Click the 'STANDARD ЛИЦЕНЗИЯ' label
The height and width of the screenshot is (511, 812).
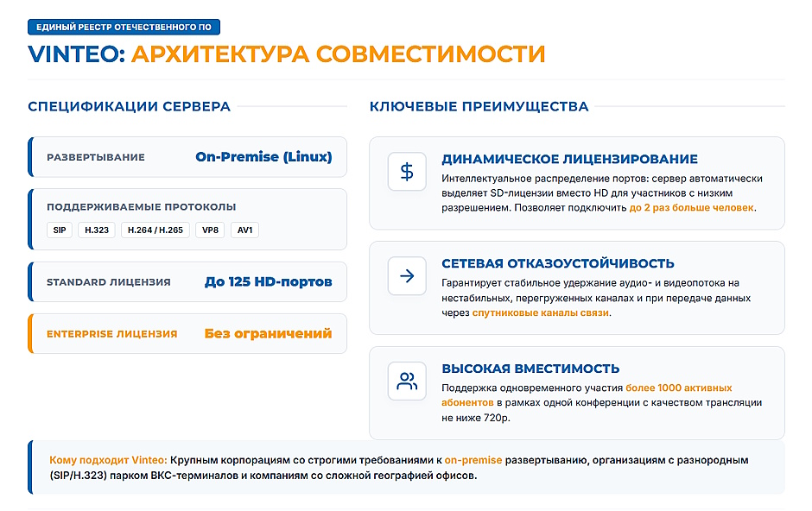pyautogui.click(x=109, y=282)
